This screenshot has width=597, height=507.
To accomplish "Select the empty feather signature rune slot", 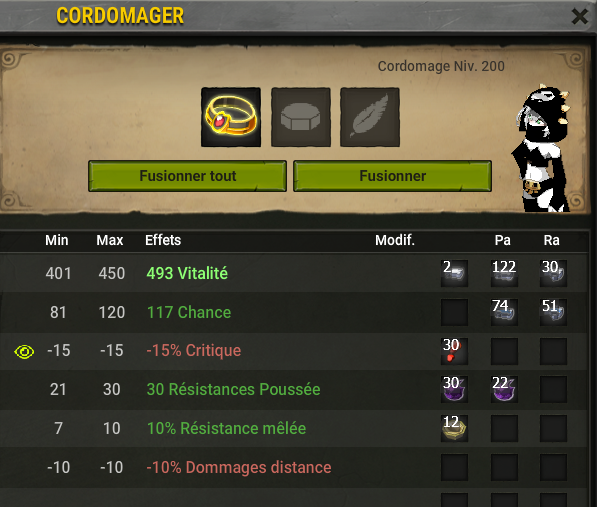I will click(x=370, y=117).
